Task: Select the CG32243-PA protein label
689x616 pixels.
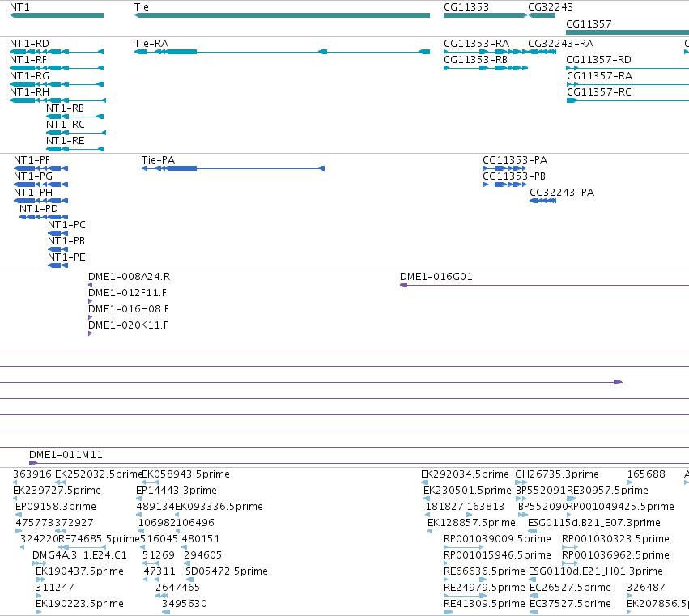Action: (x=562, y=193)
